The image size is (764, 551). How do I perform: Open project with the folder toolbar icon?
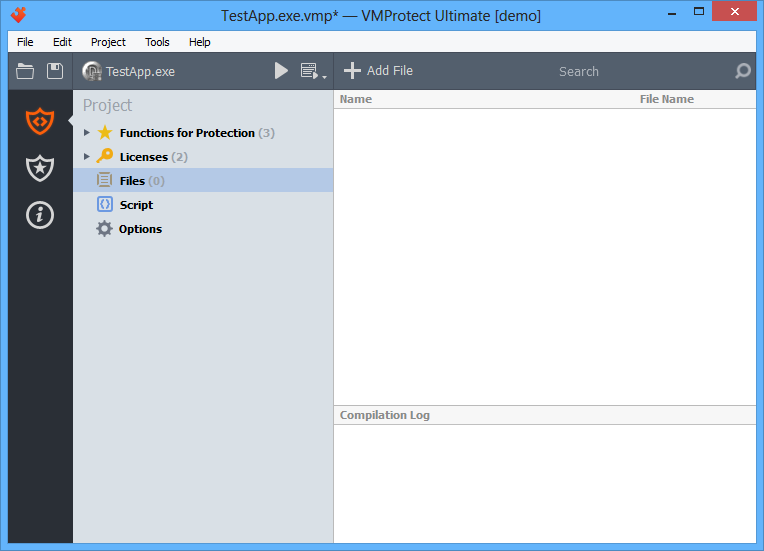click(25, 71)
